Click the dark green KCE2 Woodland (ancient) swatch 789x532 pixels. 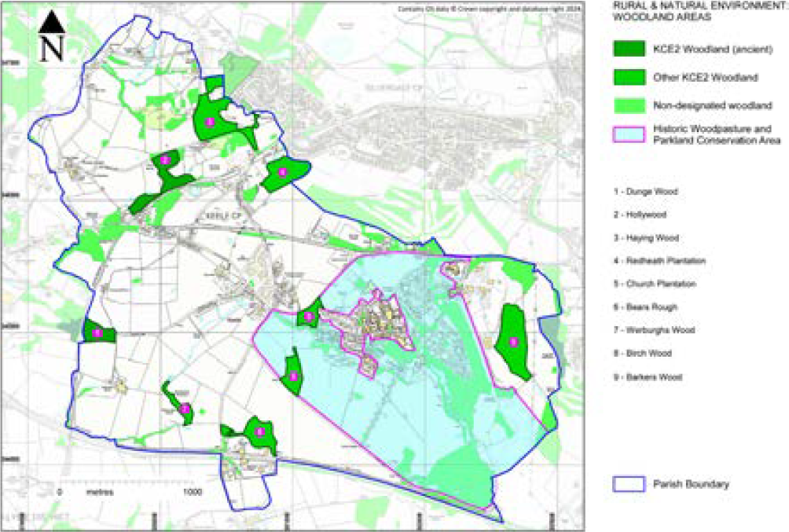click(x=629, y=49)
